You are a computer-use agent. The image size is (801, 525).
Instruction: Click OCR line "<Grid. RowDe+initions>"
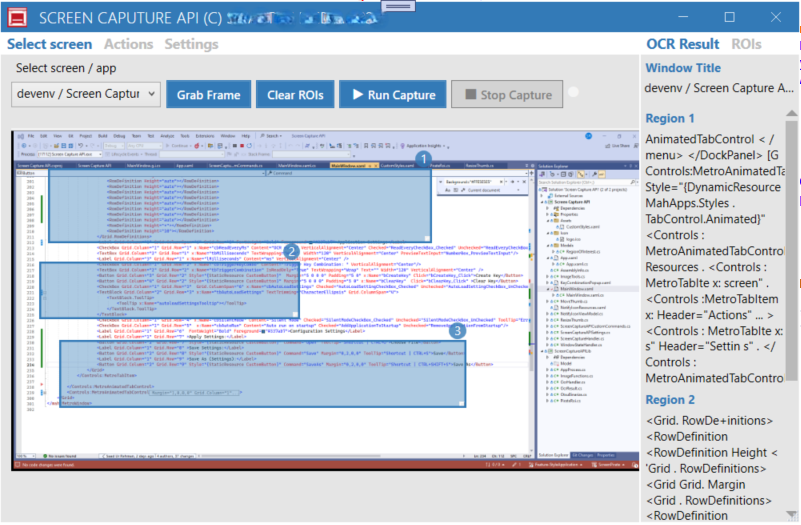(710, 421)
